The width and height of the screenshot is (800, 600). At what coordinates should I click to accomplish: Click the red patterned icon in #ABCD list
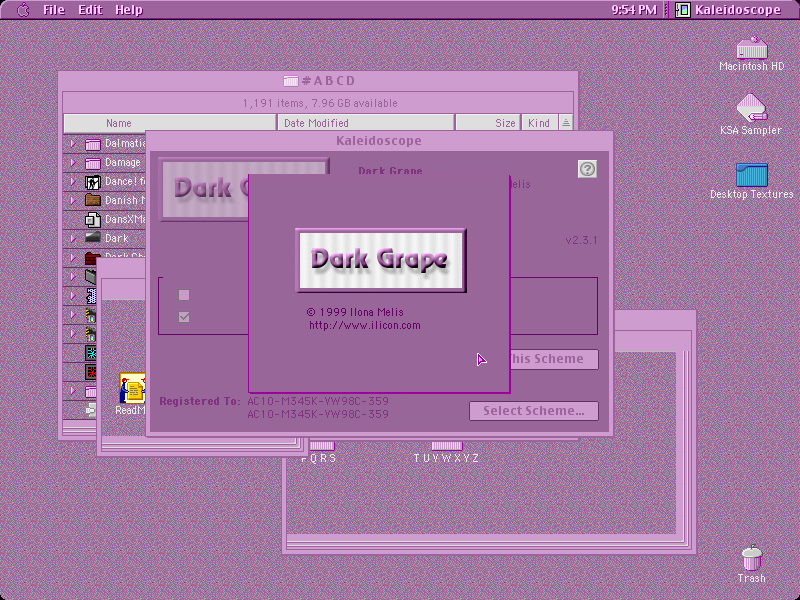click(91, 372)
